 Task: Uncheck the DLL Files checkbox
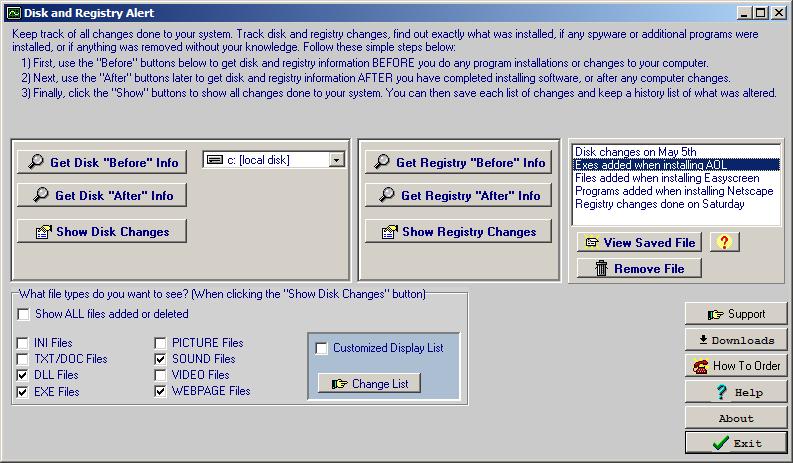[x=22, y=375]
